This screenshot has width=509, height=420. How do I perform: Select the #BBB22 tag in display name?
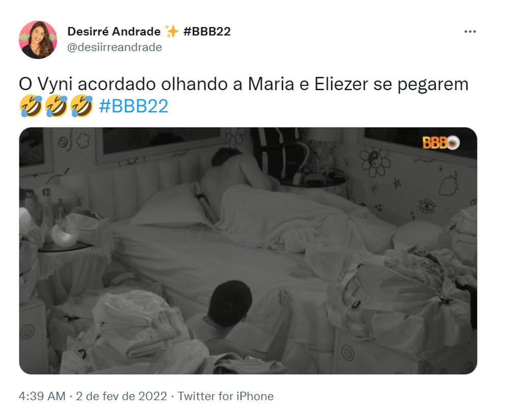tap(207, 32)
